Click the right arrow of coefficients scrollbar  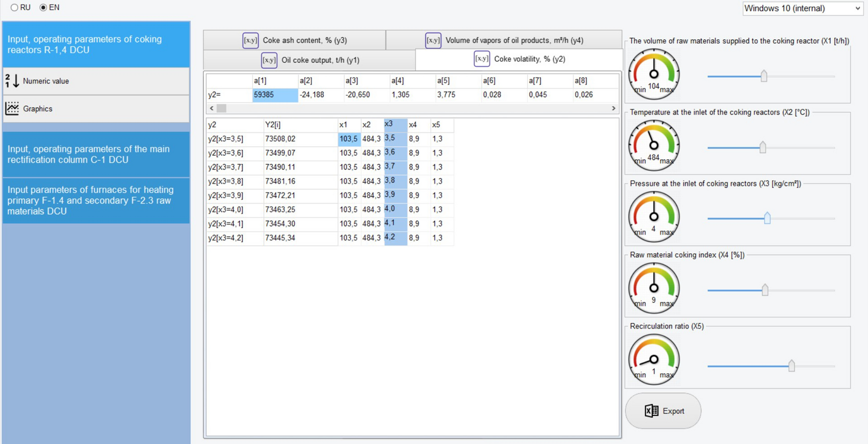(613, 108)
